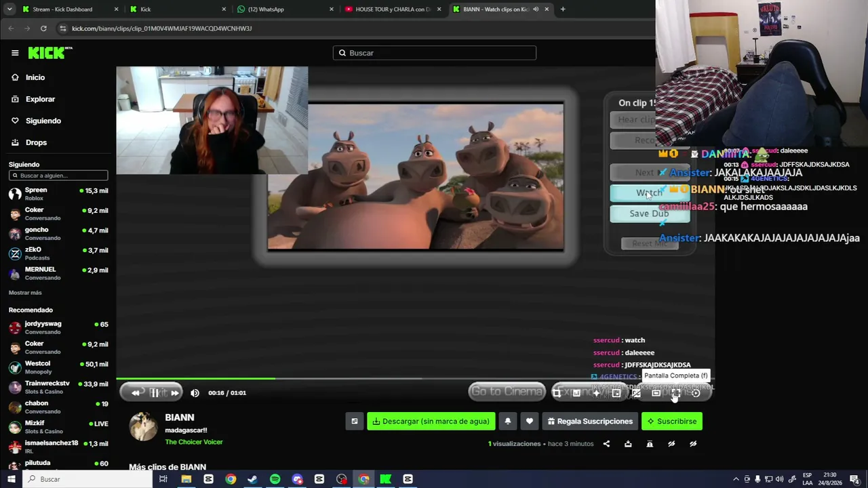Open BIANN channel name link
Image resolution: width=868 pixels, height=488 pixels.
pyautogui.click(x=180, y=418)
